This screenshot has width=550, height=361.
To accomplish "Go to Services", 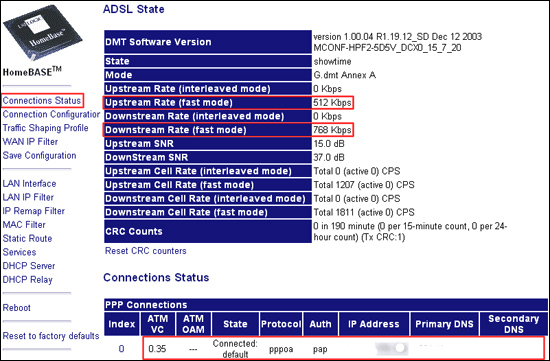I will click(x=19, y=252).
